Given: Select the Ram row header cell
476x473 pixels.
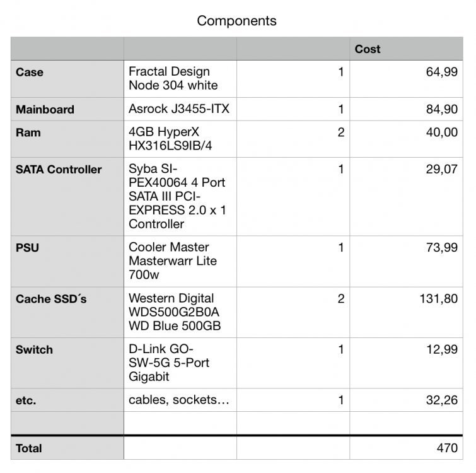Looking at the screenshot, I should pos(67,139).
